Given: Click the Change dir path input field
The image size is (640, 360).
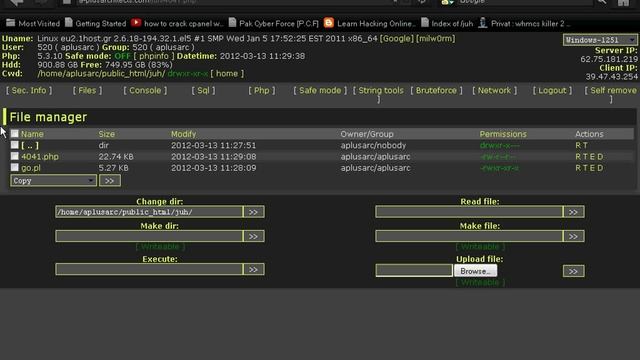Looking at the screenshot, I should 149,212.
